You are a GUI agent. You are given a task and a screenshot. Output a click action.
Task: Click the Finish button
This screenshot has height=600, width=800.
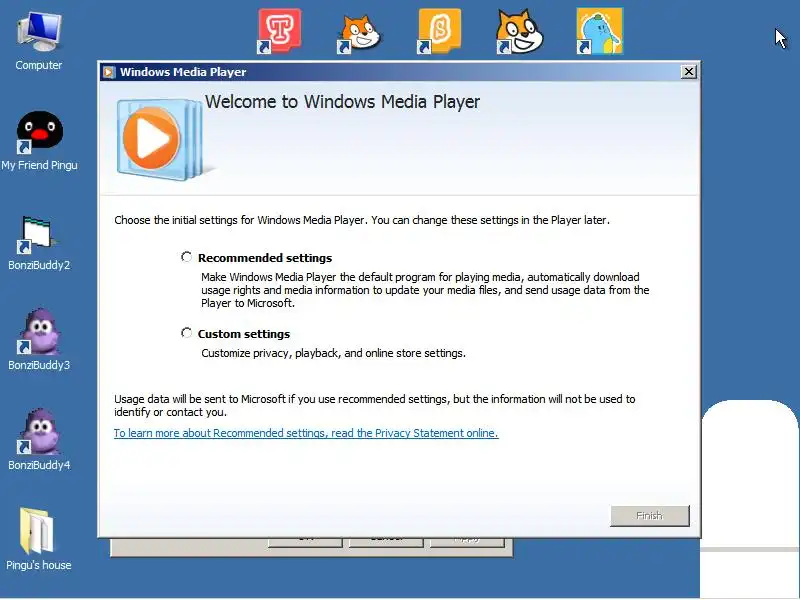649,516
